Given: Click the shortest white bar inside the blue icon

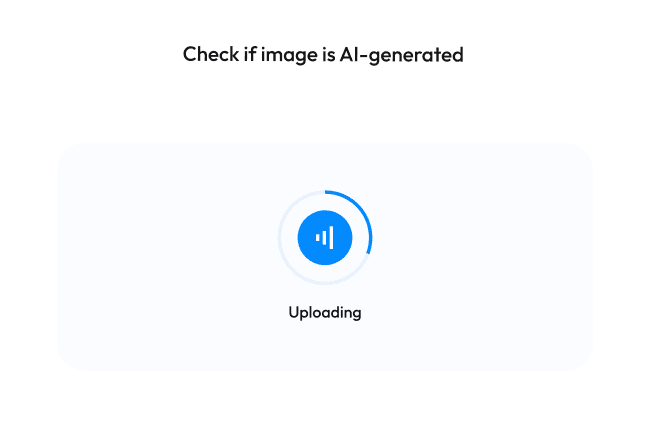Looking at the screenshot, I should tap(318, 237).
